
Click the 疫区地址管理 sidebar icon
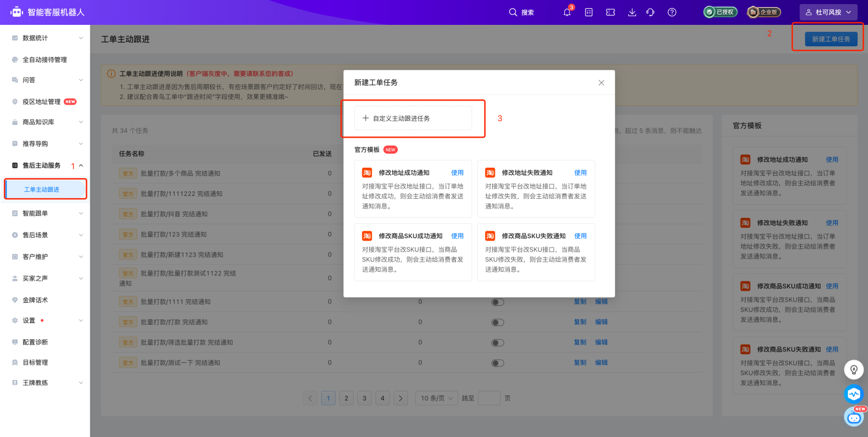pyautogui.click(x=15, y=102)
